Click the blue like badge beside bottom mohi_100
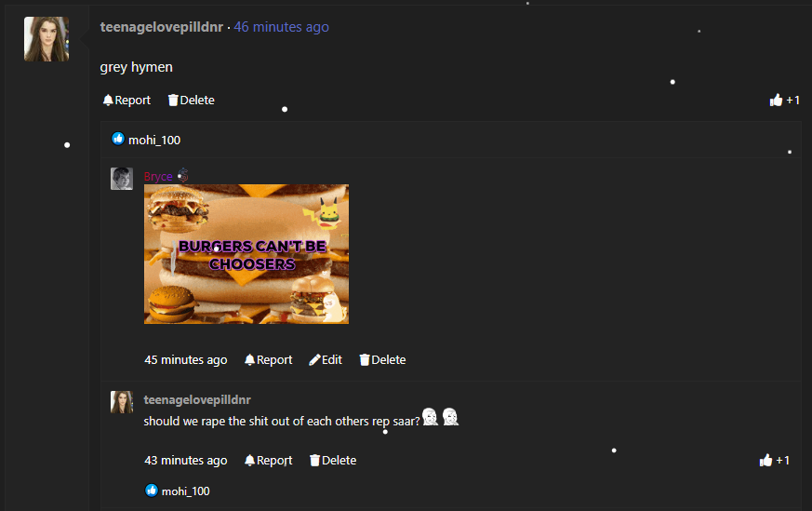 [x=152, y=491]
